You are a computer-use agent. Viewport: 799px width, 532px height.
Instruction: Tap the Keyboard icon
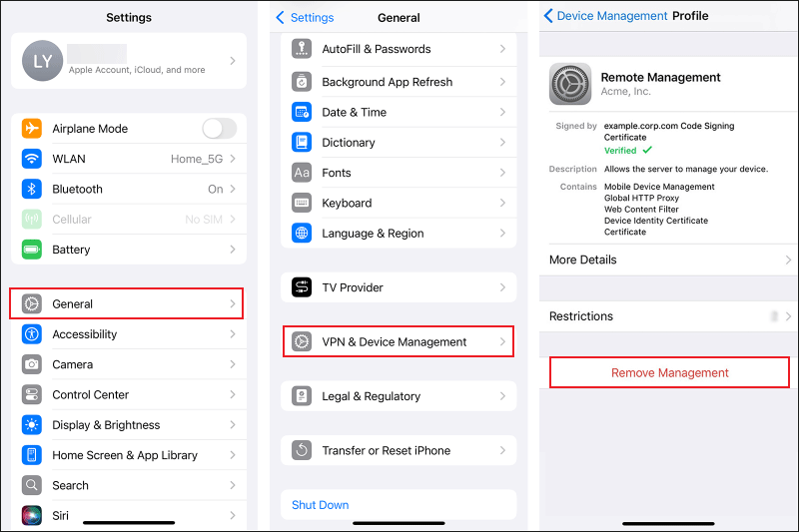tap(302, 203)
